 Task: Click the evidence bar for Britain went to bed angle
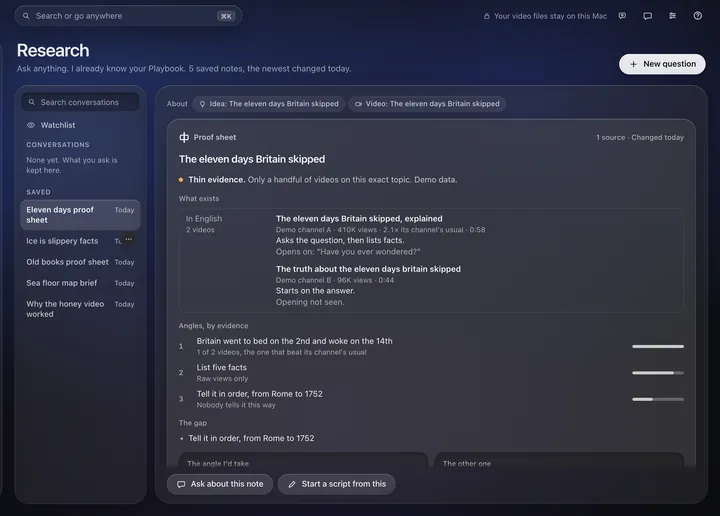(x=658, y=347)
